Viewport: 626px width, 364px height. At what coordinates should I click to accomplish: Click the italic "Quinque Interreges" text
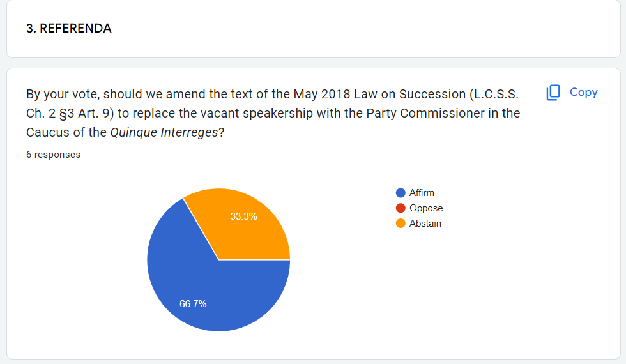pyautogui.click(x=164, y=133)
